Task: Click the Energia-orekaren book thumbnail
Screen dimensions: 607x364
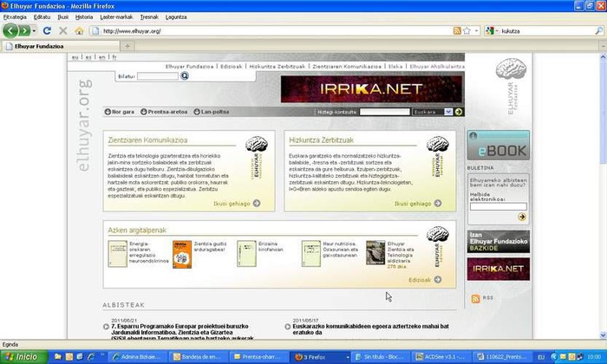Action: pos(118,254)
